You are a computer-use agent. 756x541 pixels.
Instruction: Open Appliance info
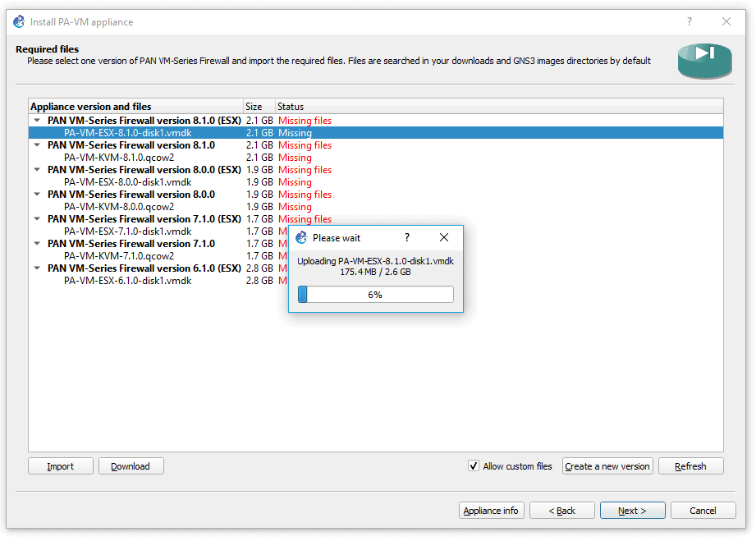[x=492, y=510]
